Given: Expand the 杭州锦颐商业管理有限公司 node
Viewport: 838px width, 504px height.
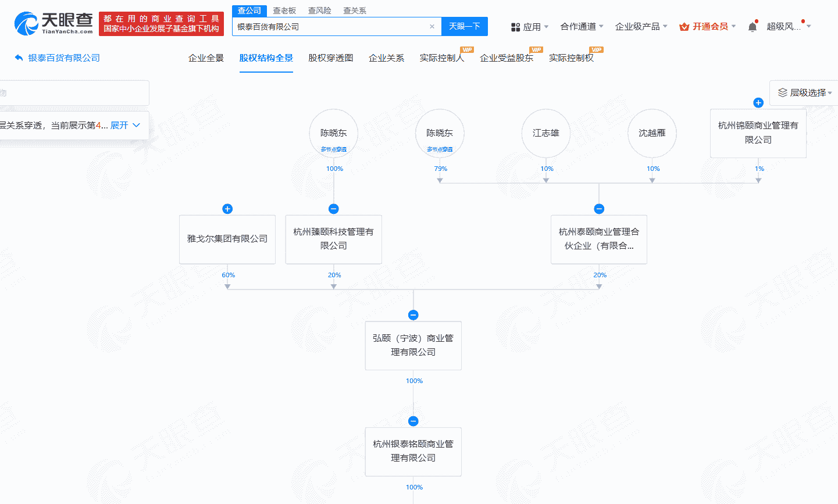Looking at the screenshot, I should [x=758, y=103].
